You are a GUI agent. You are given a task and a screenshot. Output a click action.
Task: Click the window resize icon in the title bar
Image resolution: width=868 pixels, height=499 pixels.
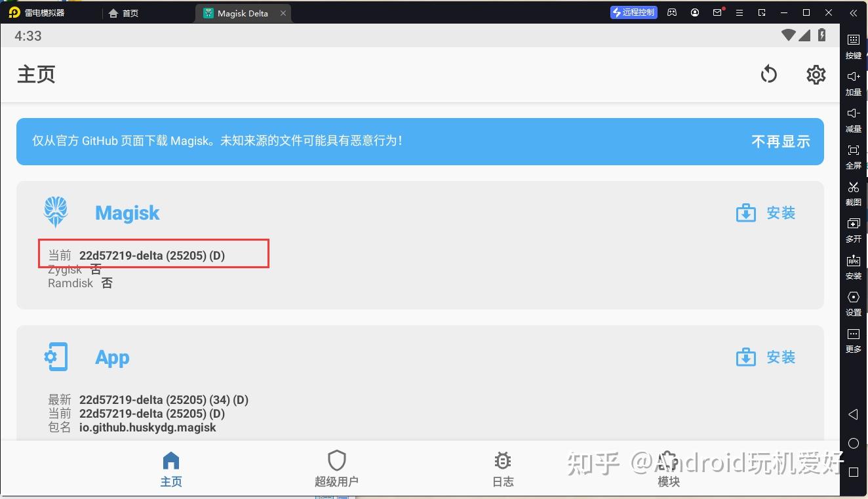[x=762, y=12]
